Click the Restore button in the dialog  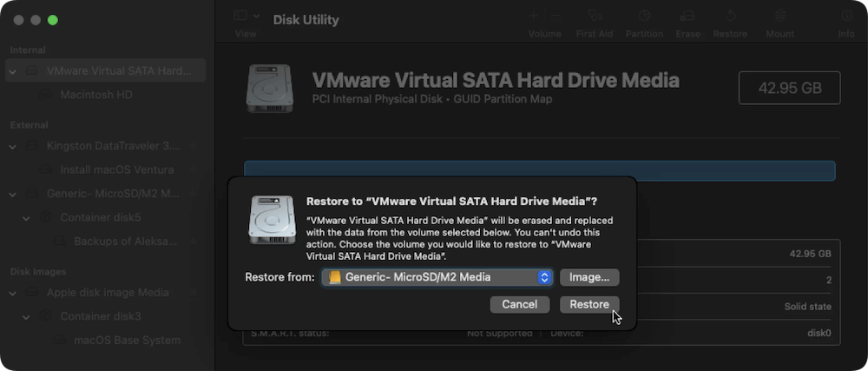(x=589, y=305)
